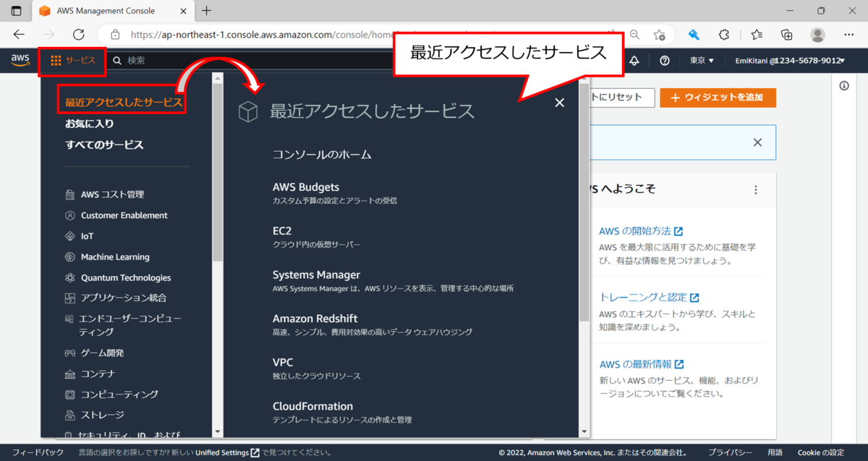Open the info panel icon at right

click(844, 86)
